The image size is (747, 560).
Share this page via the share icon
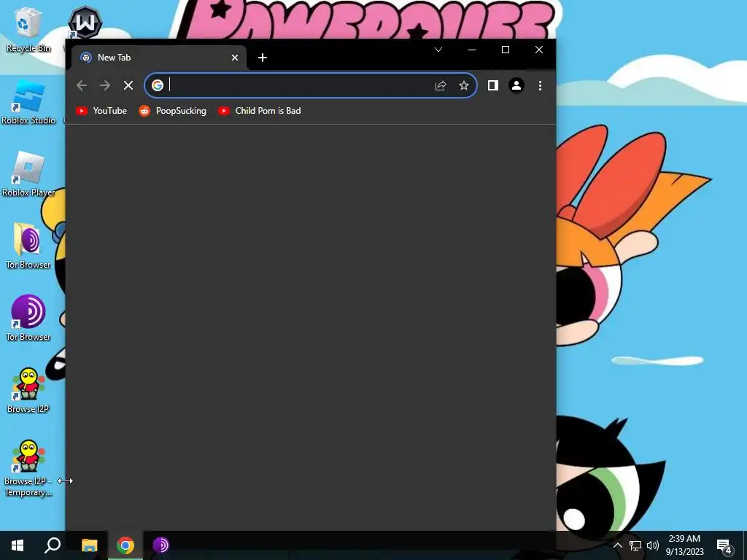pos(441,85)
